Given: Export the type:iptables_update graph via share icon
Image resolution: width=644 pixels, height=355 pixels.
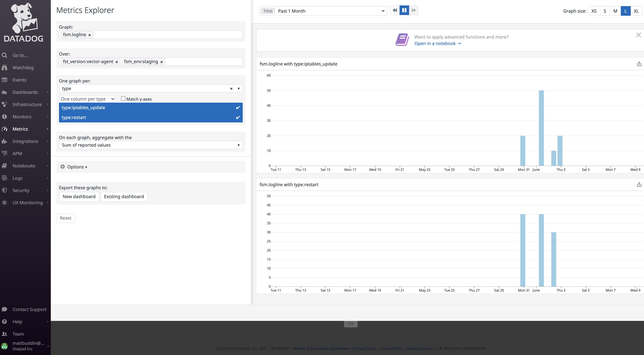Looking at the screenshot, I should point(639,64).
